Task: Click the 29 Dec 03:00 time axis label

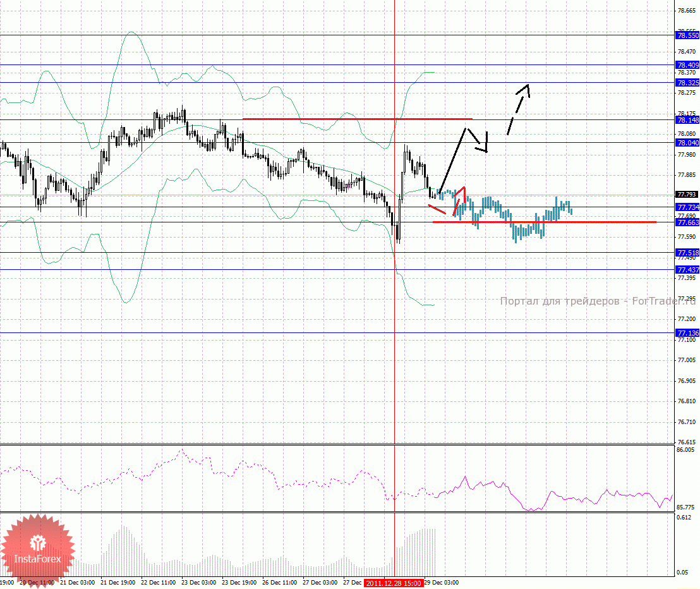Action: click(441, 583)
